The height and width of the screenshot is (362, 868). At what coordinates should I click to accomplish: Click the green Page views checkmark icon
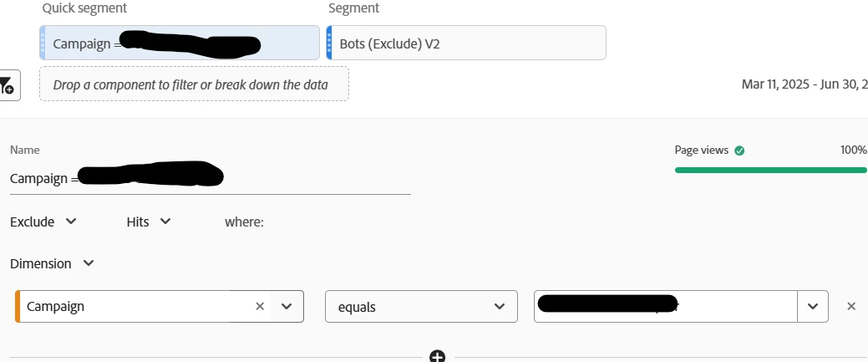(739, 150)
